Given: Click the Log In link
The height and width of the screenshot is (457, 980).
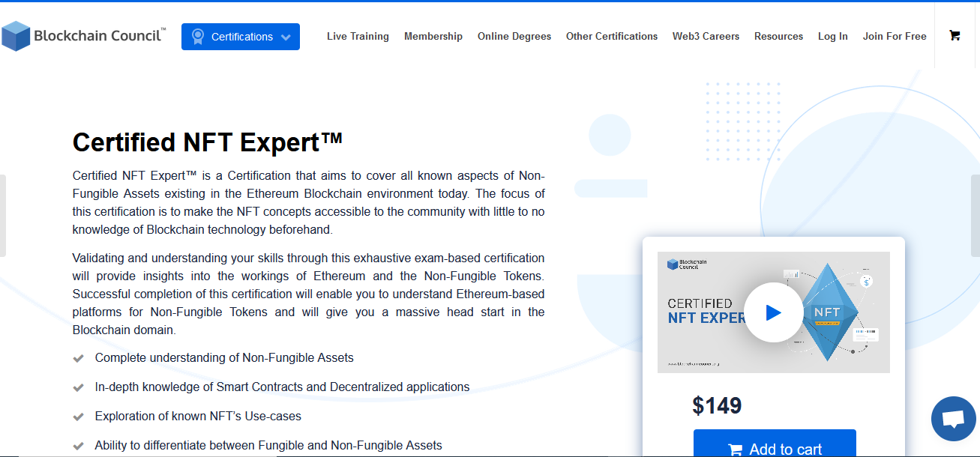Looking at the screenshot, I should 833,36.
